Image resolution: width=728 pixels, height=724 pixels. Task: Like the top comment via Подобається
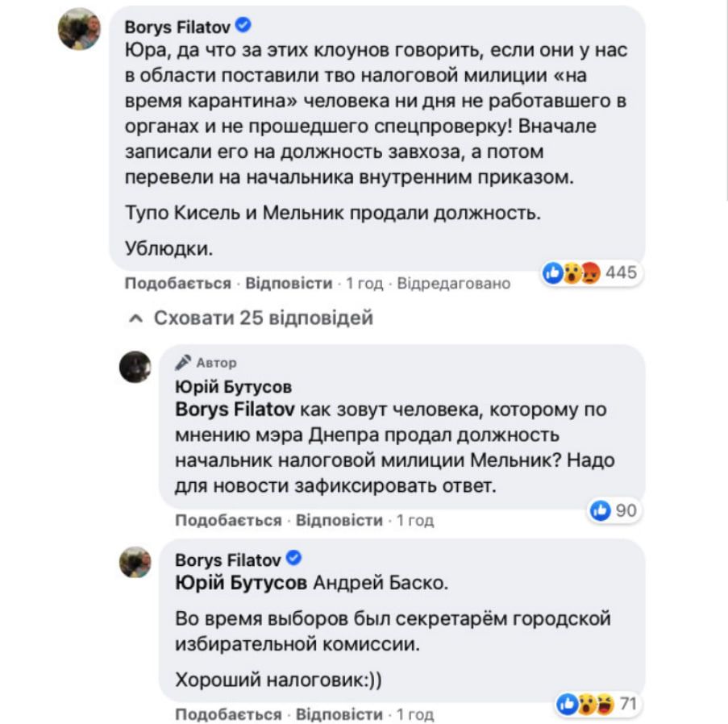177,284
